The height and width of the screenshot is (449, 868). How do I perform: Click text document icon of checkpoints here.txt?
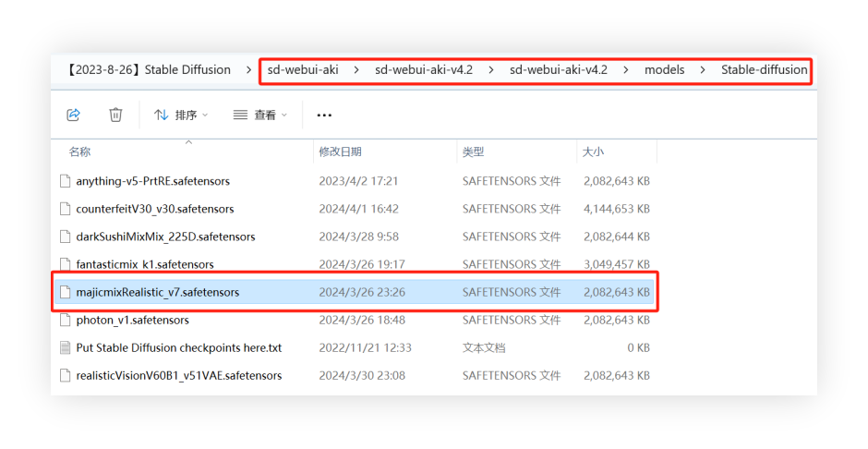[x=66, y=347]
